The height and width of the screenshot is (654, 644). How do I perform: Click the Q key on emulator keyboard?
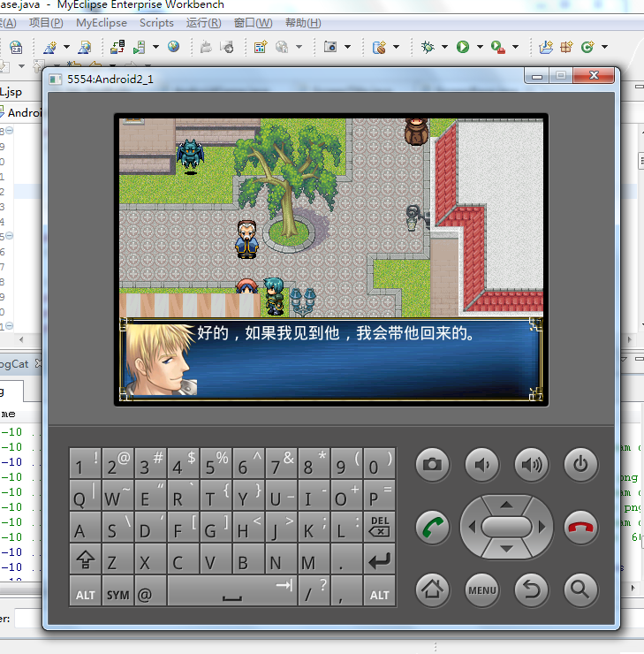[x=85, y=495]
